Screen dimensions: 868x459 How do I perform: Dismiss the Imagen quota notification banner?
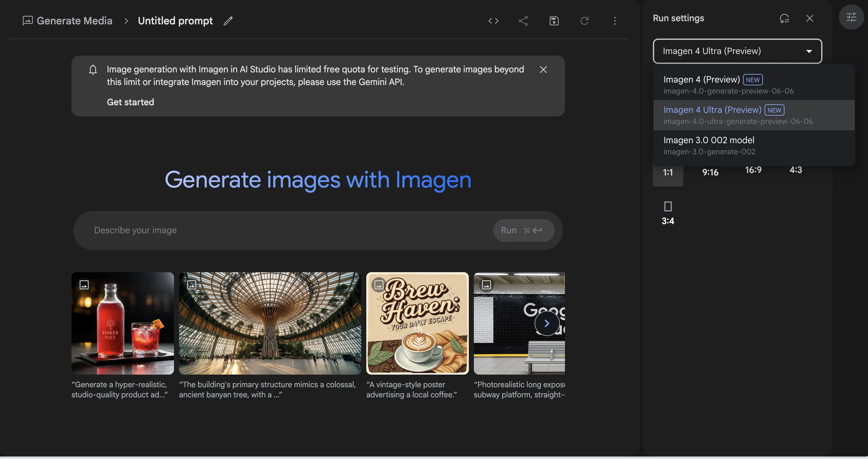(543, 69)
